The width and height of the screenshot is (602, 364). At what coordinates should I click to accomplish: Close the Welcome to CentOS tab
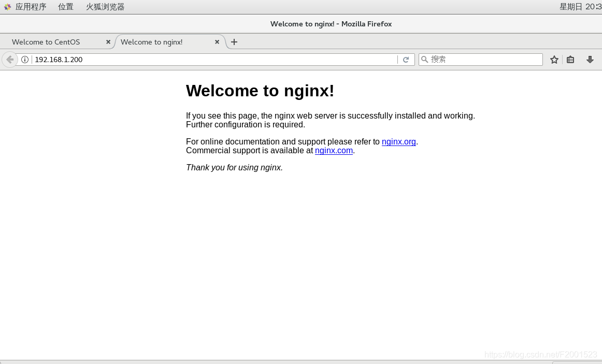(108, 42)
